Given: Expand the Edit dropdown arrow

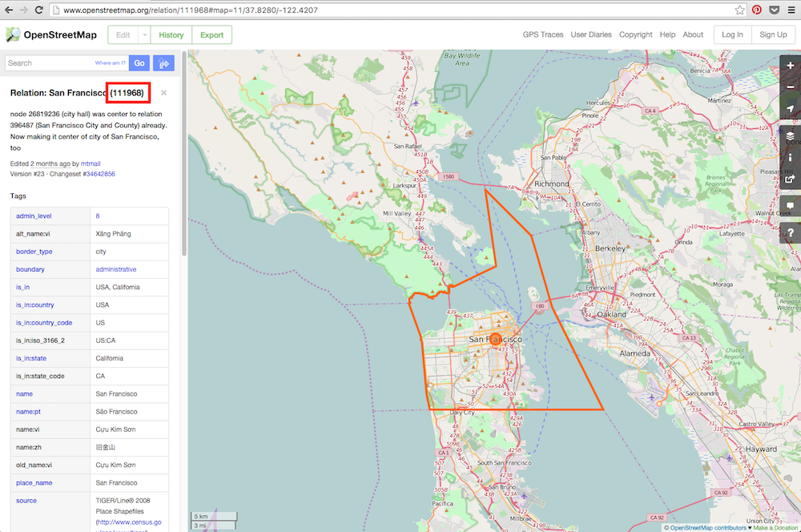Looking at the screenshot, I should click(x=144, y=34).
